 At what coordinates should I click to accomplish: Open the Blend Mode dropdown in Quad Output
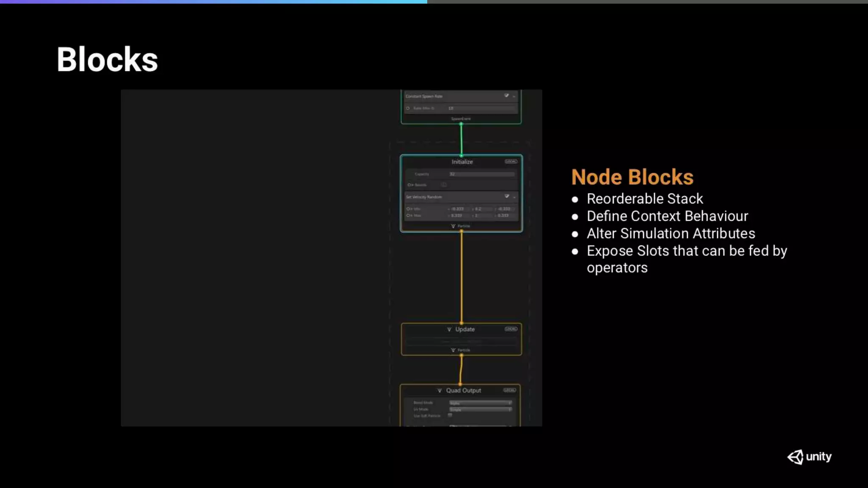[480, 403]
